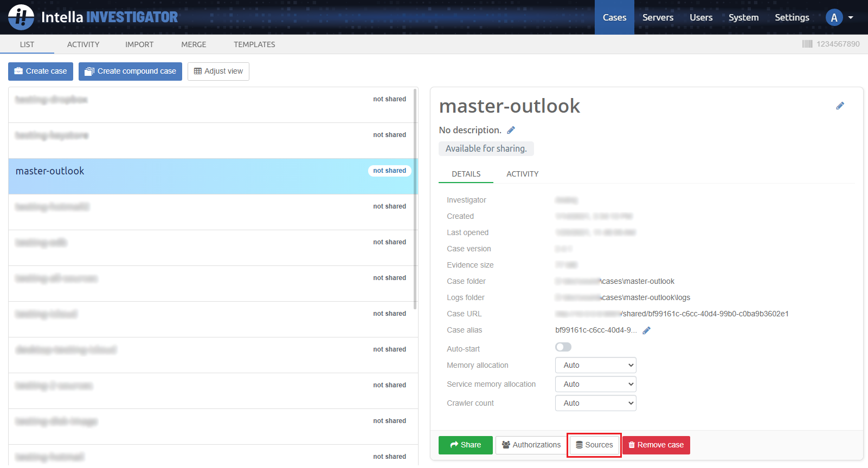
Task: Click the pencil icon next to Case alias
Action: 646,330
